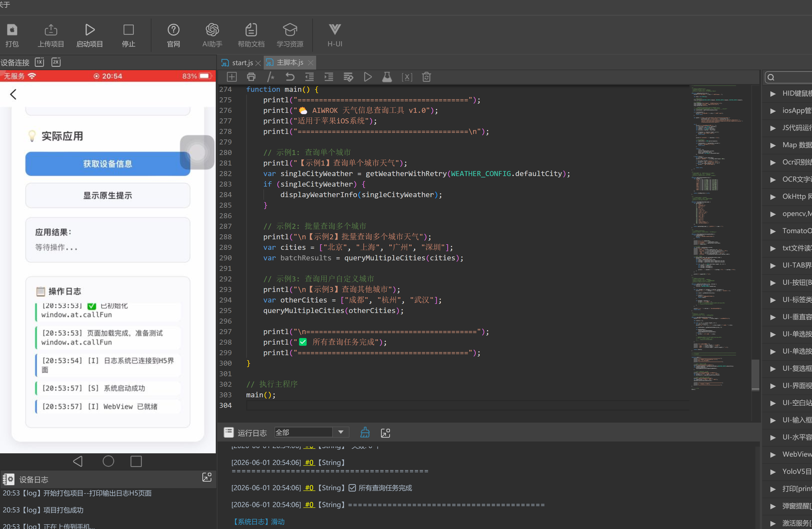812x529 pixels.
Task: Tap the floating assistive touch button
Action: pos(197,152)
